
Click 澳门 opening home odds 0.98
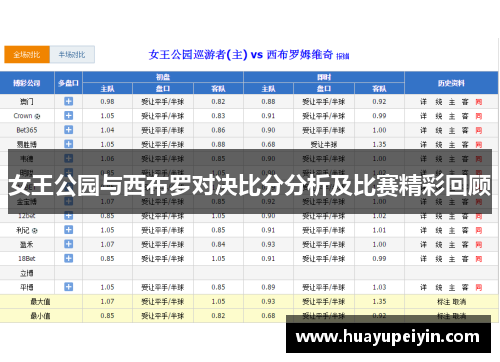point(107,102)
